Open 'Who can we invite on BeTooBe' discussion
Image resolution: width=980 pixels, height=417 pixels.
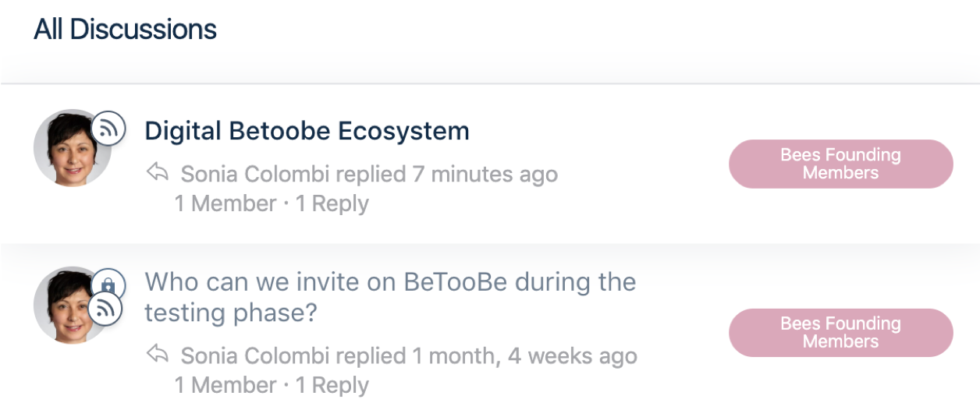click(x=390, y=297)
